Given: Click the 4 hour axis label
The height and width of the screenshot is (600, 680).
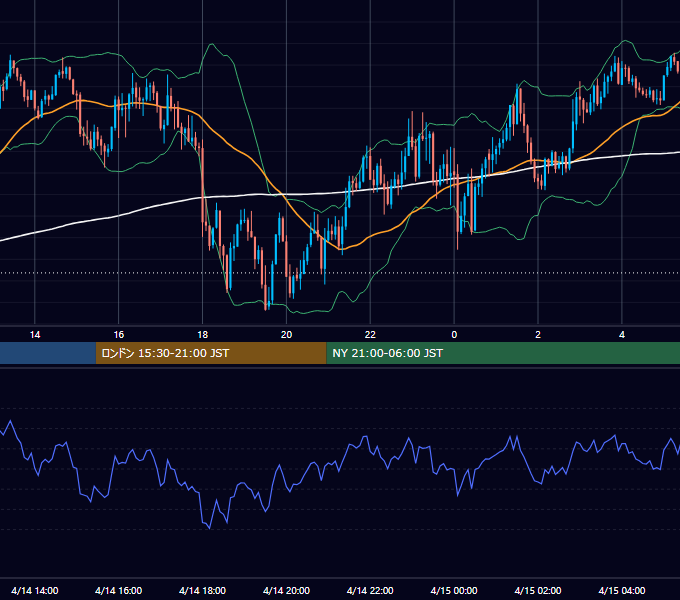Looking at the screenshot, I should click(622, 335).
